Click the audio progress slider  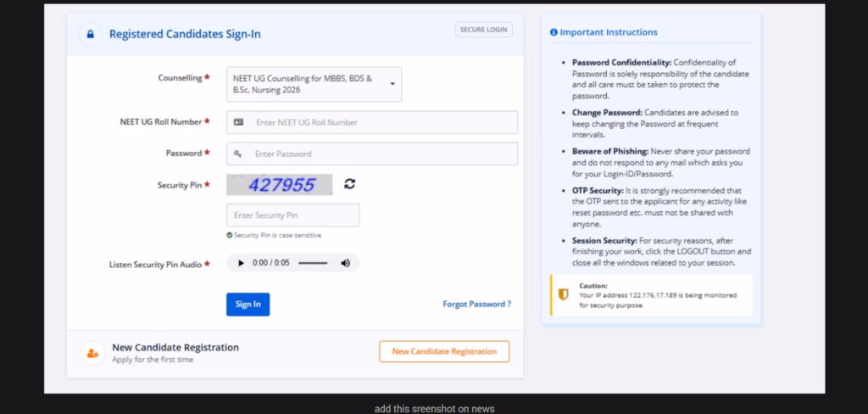coord(313,263)
